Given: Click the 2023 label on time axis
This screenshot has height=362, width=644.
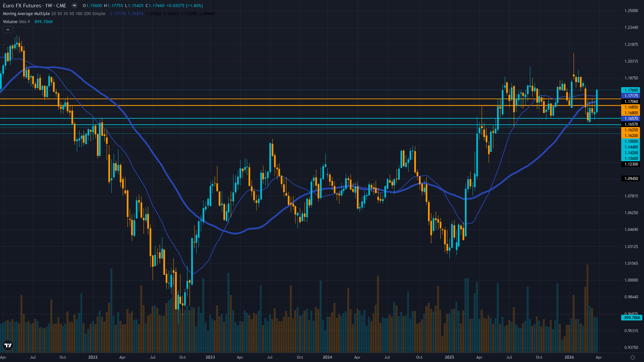Looking at the screenshot, I should tap(210, 357).
